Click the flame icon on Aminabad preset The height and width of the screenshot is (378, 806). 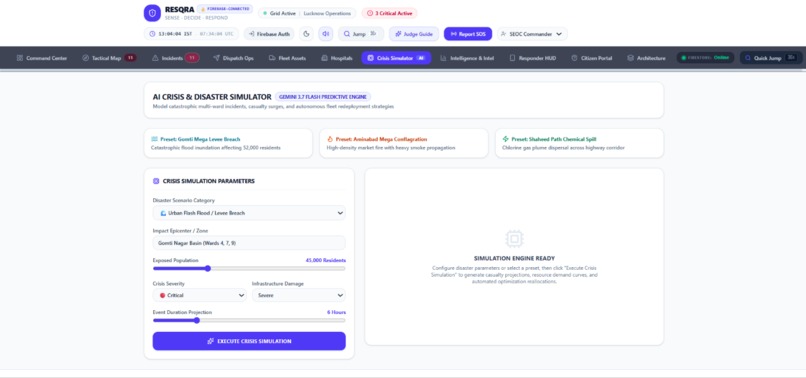(x=330, y=139)
